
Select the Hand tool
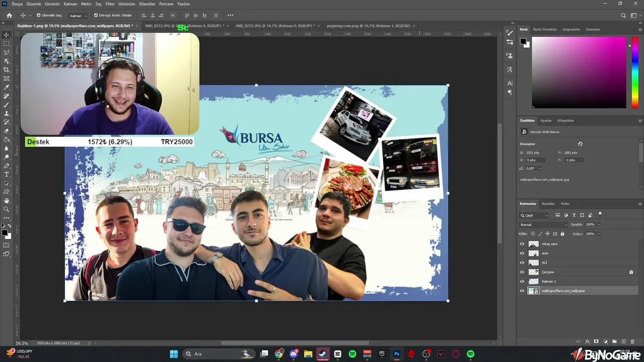click(7, 201)
